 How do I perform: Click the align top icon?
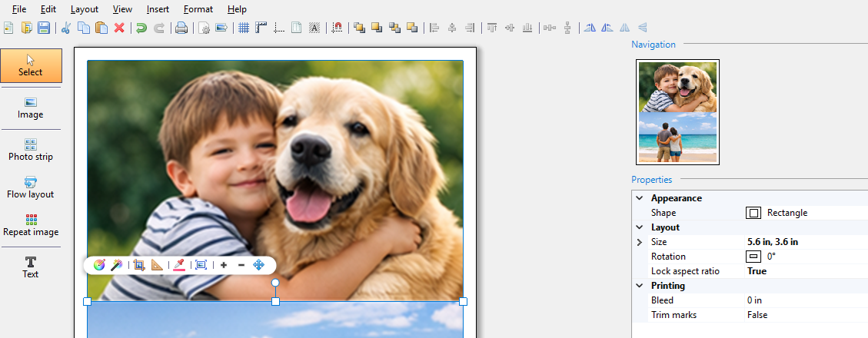tap(492, 28)
